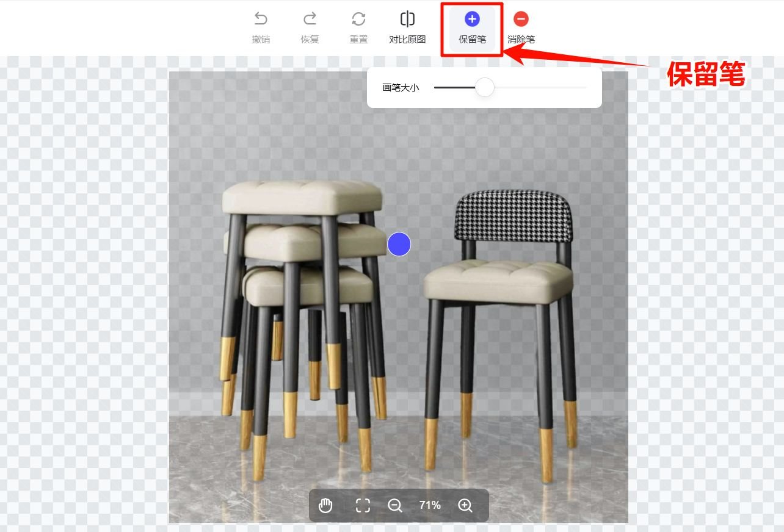
Task: Click the 重置 text label
Action: click(x=358, y=39)
